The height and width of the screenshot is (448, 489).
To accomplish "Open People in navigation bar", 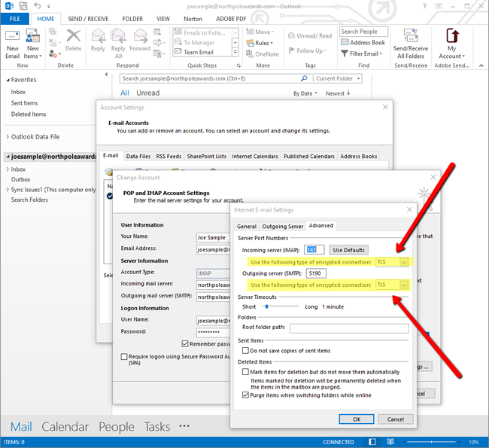I will [117, 427].
